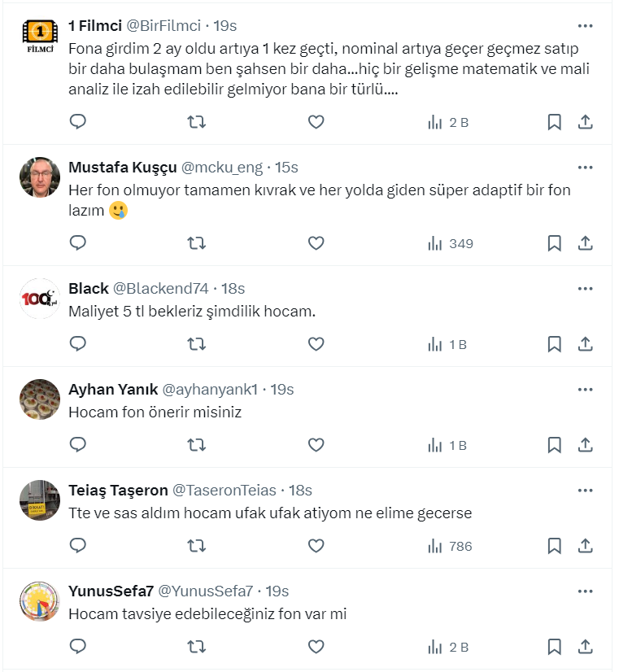Image resolution: width=619 pixels, height=672 pixels.
Task: Bookmark YunusSefa7's tweet
Action: tap(554, 648)
